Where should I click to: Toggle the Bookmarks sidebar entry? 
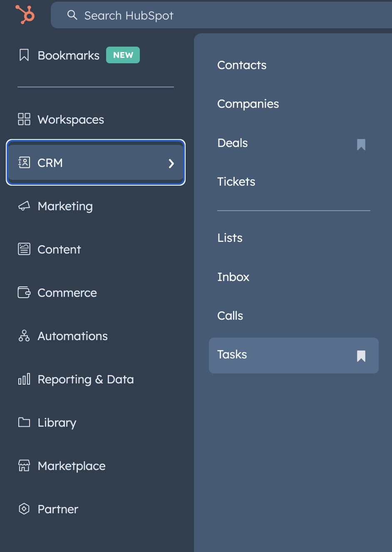click(x=68, y=55)
